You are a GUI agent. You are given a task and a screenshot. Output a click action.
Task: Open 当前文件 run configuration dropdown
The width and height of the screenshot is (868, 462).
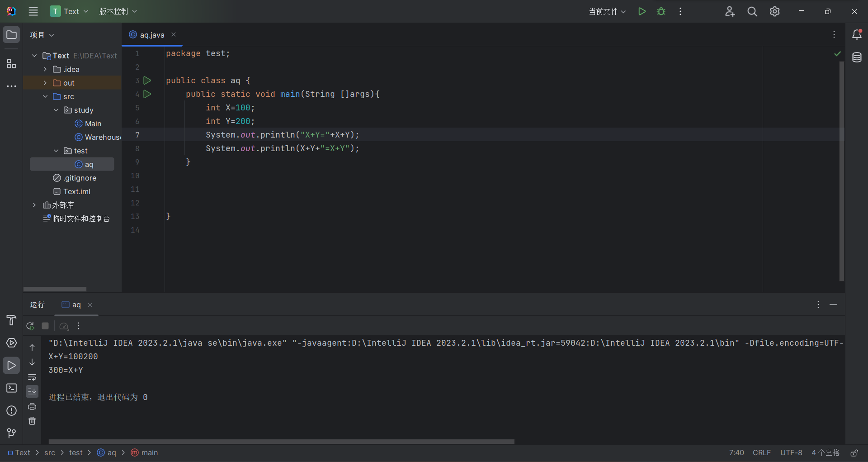pyautogui.click(x=607, y=11)
